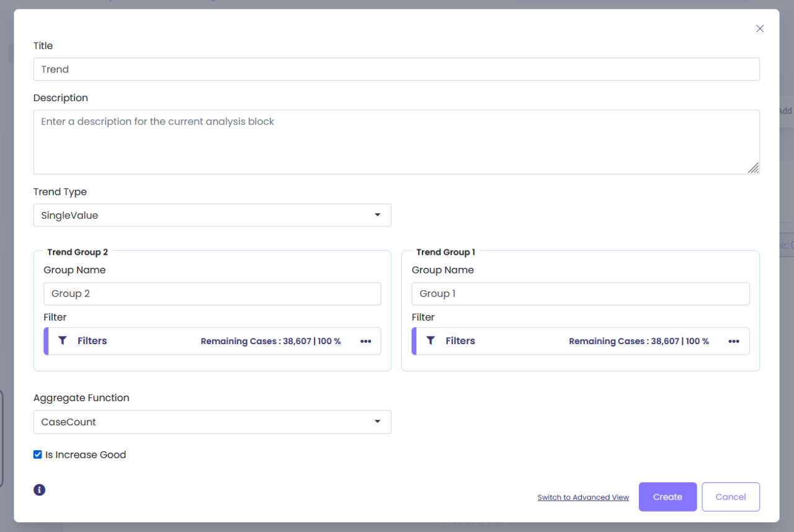Click Filters label in Trend Group 2
Image resolution: width=794 pixels, height=532 pixels.
[92, 340]
